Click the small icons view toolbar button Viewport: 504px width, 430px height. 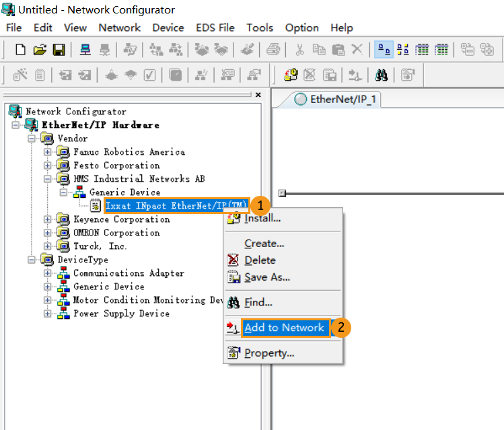pyautogui.click(x=403, y=50)
